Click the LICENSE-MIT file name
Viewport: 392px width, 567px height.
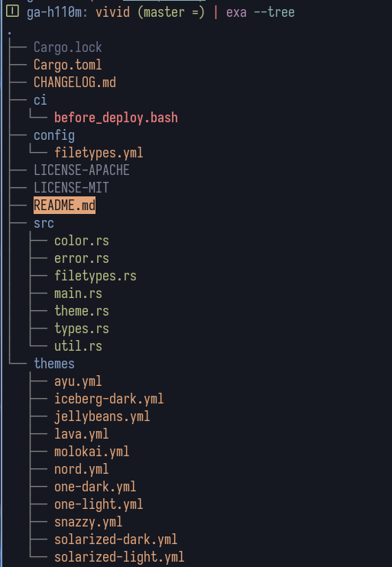(71, 188)
